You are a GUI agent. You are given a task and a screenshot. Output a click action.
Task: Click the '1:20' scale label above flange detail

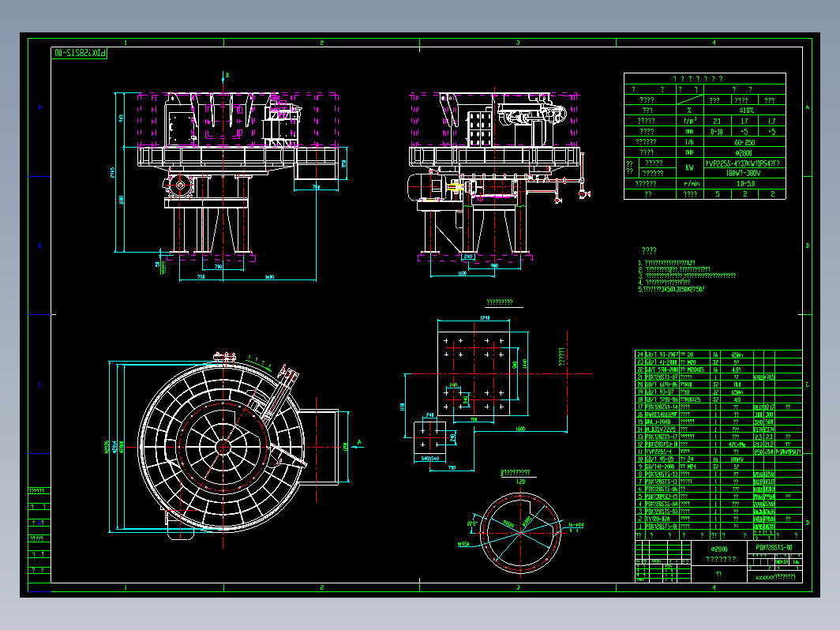tap(520, 482)
